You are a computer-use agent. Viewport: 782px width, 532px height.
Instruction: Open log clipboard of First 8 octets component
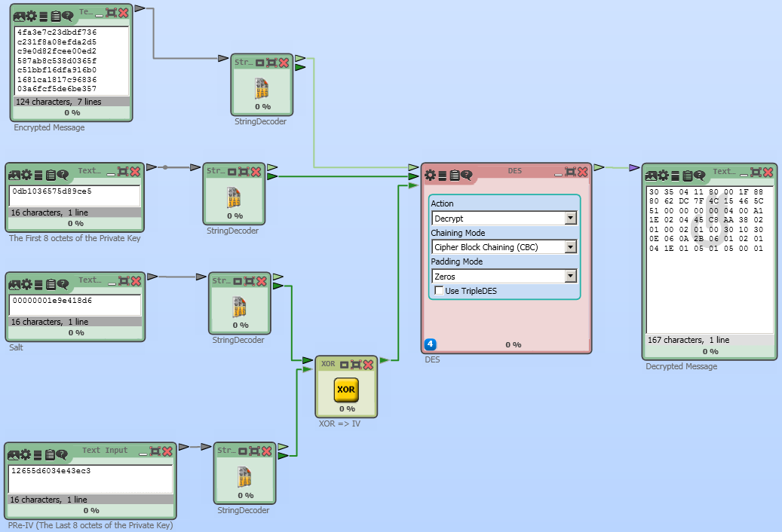[x=51, y=175]
